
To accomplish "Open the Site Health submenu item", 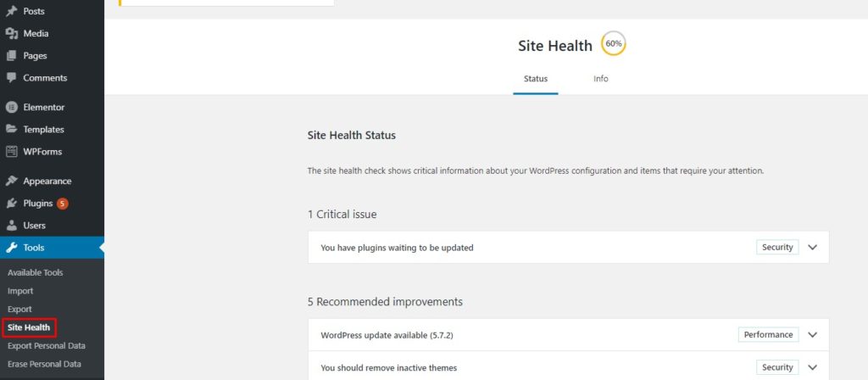I will pos(29,327).
